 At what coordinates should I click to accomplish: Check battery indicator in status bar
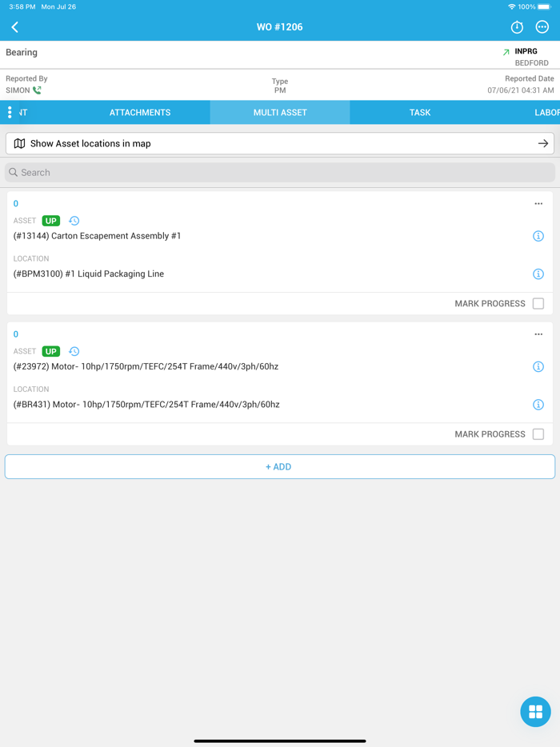(x=545, y=6)
